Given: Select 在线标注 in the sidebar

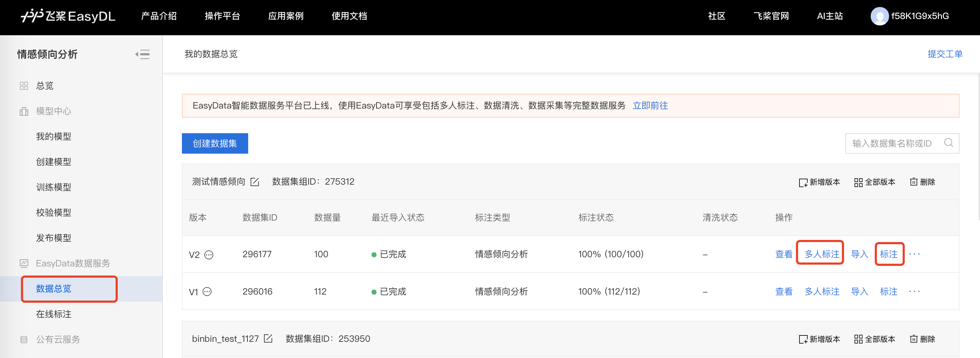Looking at the screenshot, I should [x=54, y=314].
